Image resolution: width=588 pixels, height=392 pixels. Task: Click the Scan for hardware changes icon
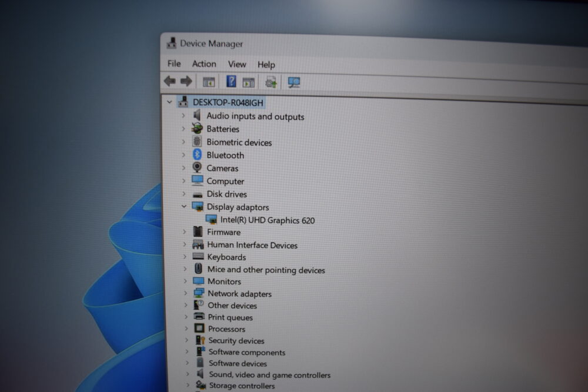(x=293, y=82)
